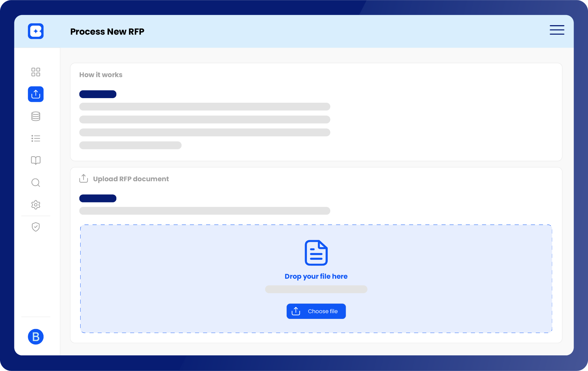The height and width of the screenshot is (371, 588).
Task: Click the How it works section header
Action: pyautogui.click(x=101, y=75)
